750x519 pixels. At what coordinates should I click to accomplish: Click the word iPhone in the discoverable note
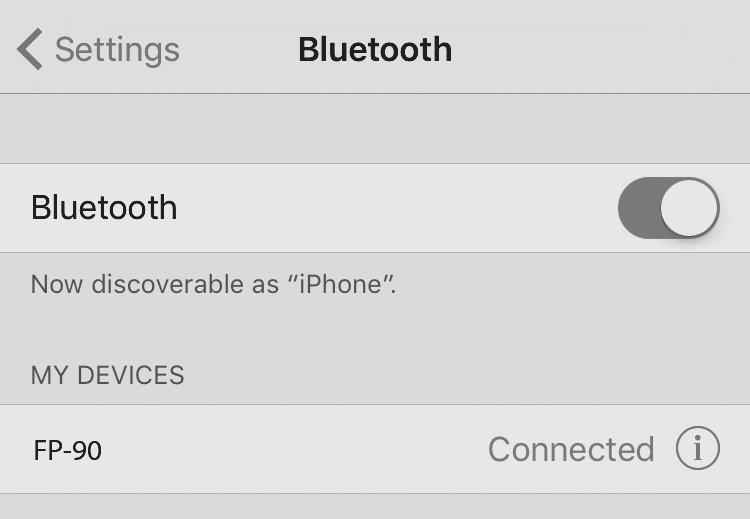341,284
